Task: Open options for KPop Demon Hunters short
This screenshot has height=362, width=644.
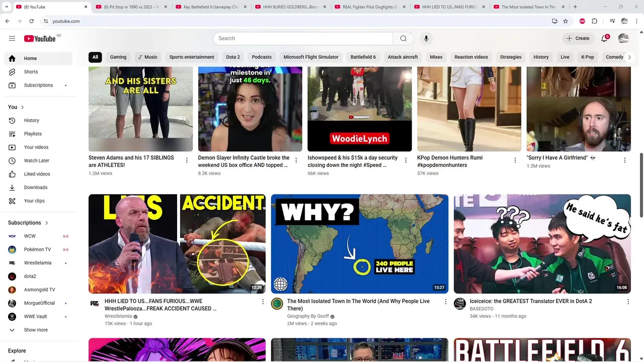Action: click(515, 160)
